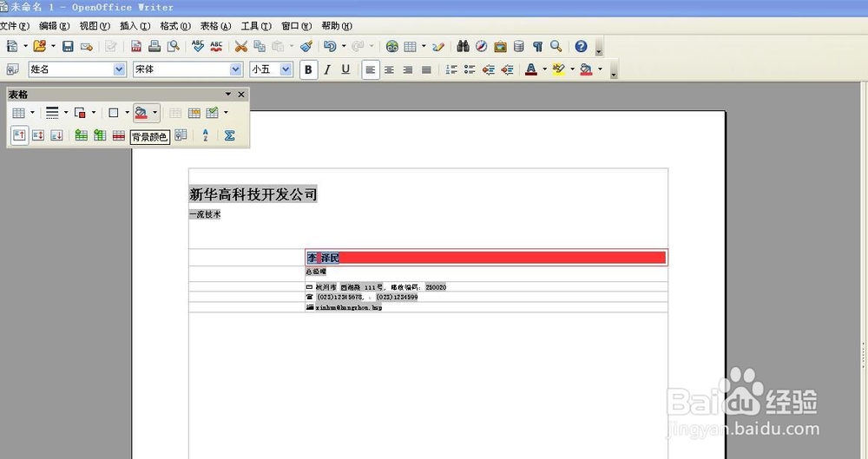Expand the Open recent documents arrow
The image size is (868, 459).
tap(53, 47)
